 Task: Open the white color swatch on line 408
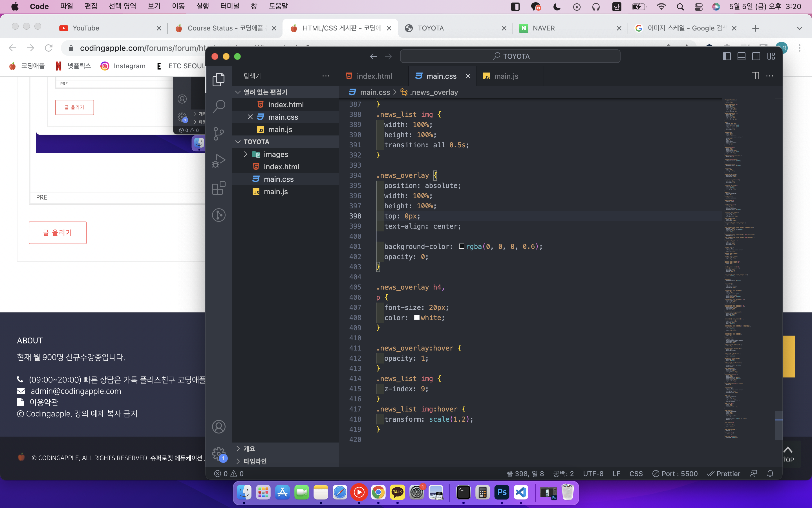tap(417, 317)
